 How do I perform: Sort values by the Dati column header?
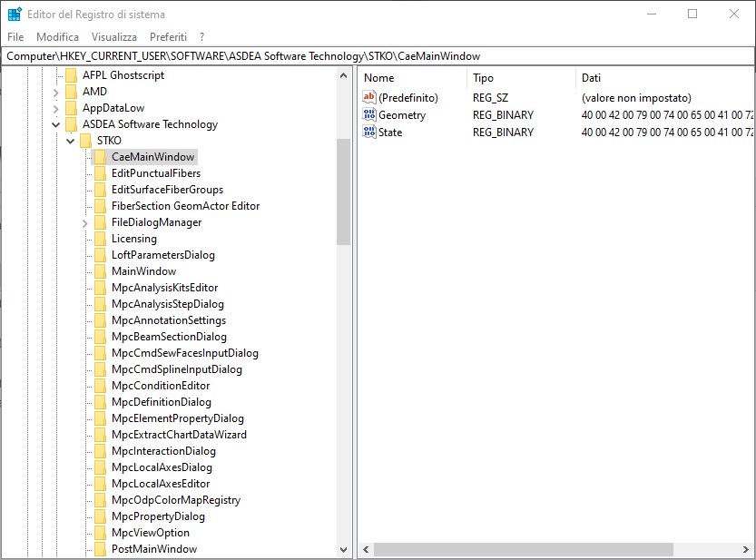[665, 78]
